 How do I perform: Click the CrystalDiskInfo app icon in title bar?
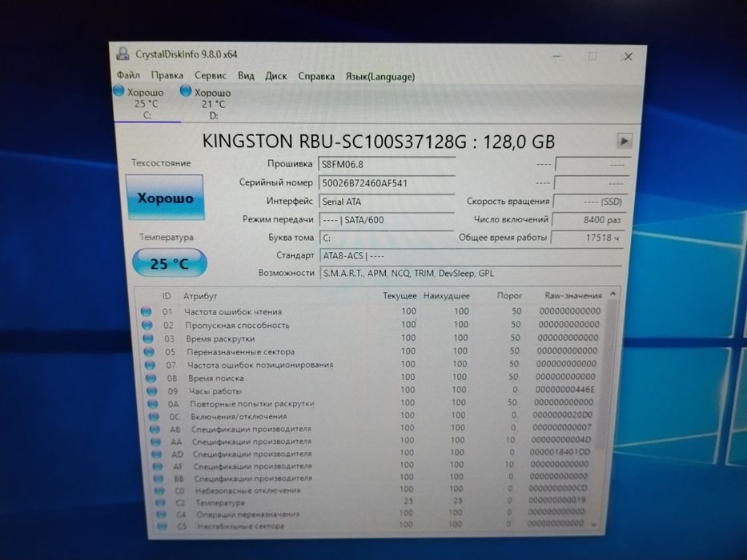(122, 54)
